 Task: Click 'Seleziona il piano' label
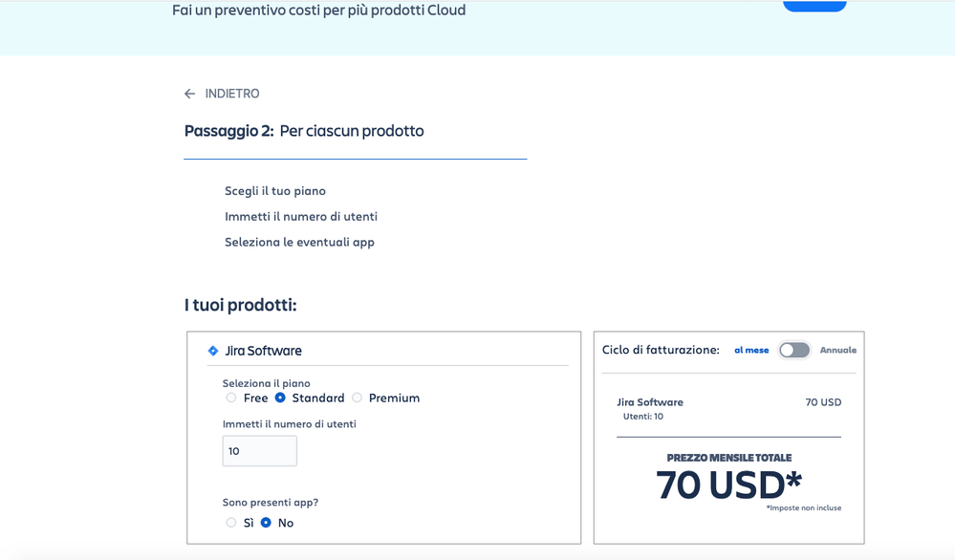point(266,383)
